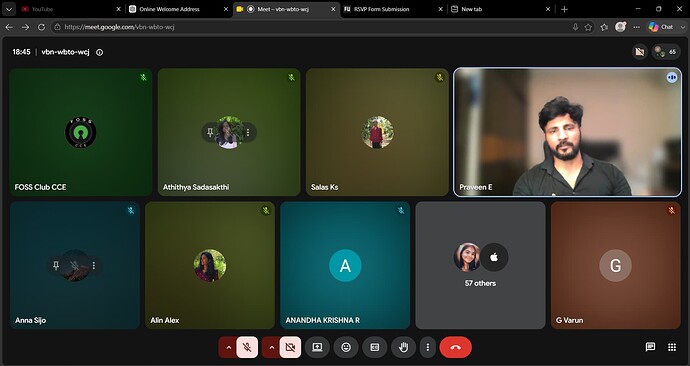The width and height of the screenshot is (690, 366).
Task: Pin Anna Sijo's tile
Action: [56, 266]
